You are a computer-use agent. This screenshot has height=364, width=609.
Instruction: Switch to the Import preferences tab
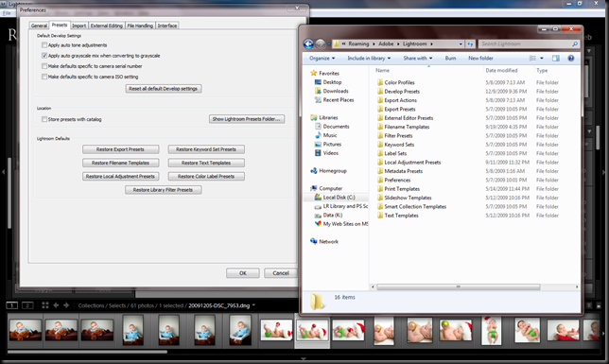(78, 26)
